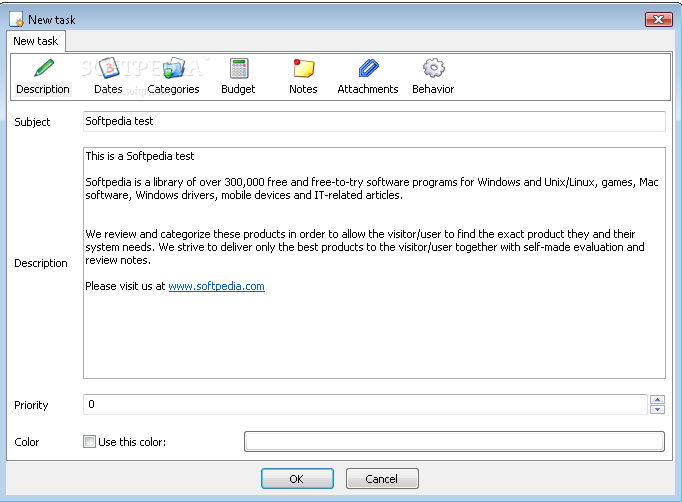Click the Behavior label in the toolbar
The width and height of the screenshot is (682, 502).
pyautogui.click(x=433, y=89)
